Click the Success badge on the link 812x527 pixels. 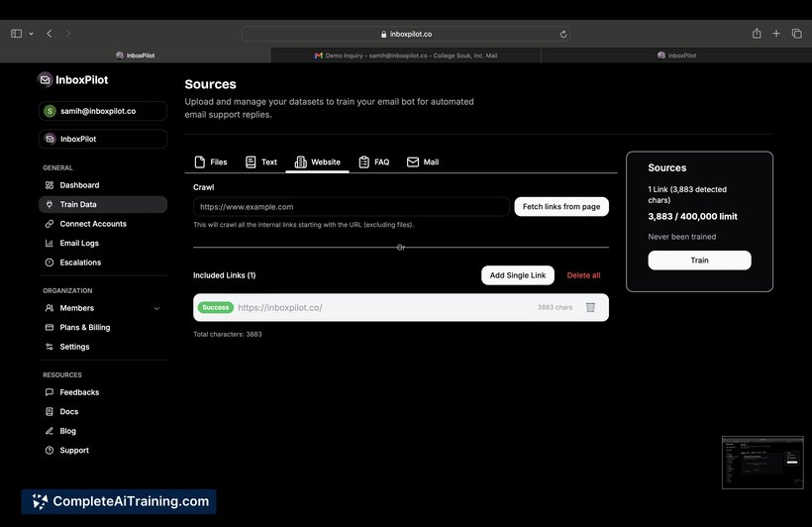pos(216,307)
